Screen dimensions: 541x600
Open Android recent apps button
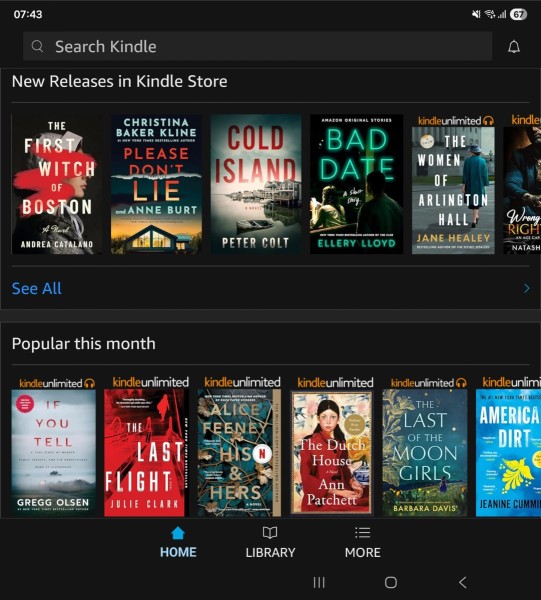[319, 582]
